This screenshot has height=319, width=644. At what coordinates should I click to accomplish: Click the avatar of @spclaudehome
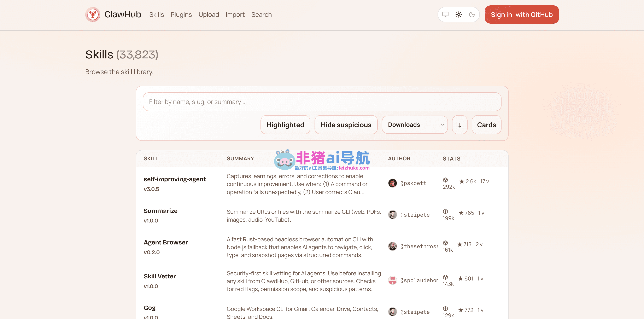coord(392,280)
